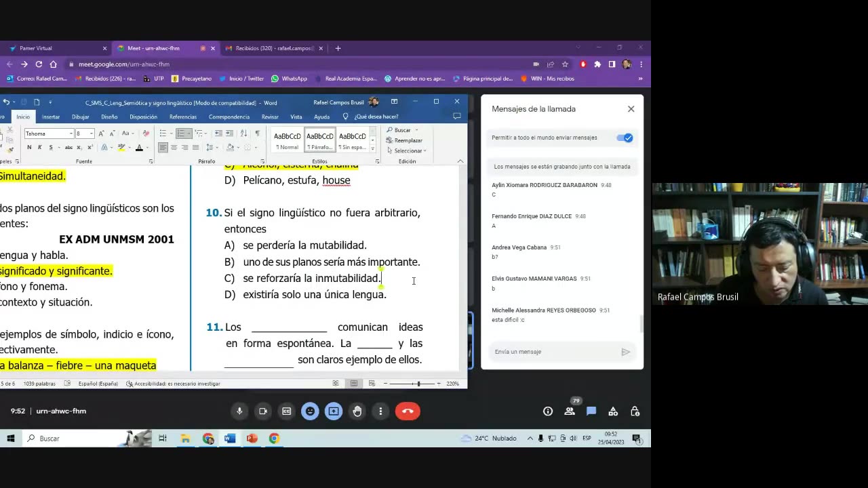Switch Word to print layout view
868x488 pixels.
(x=354, y=384)
